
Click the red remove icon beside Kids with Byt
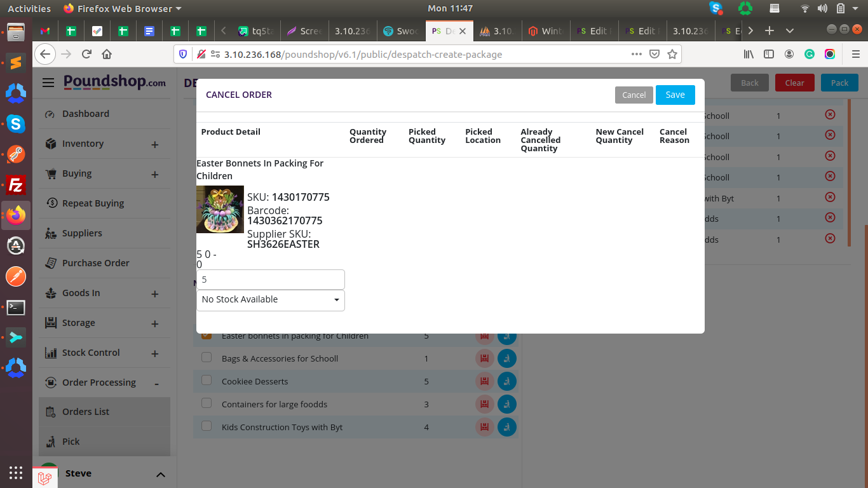pos(830,197)
